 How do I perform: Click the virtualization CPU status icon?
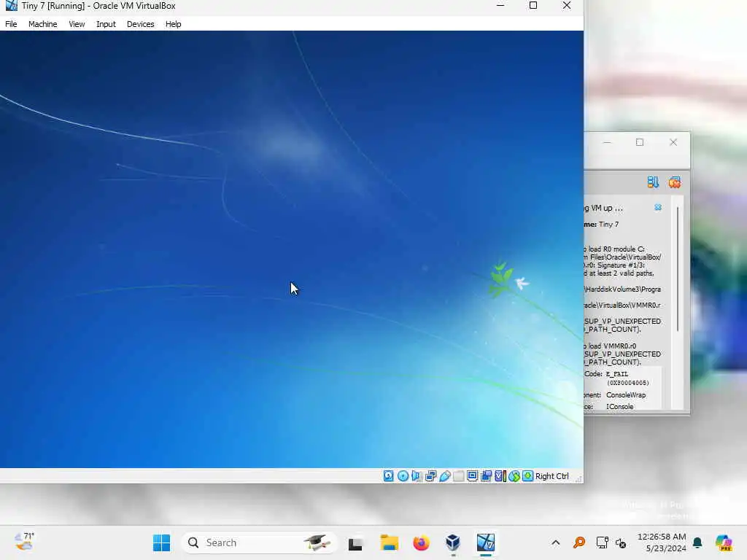point(500,475)
